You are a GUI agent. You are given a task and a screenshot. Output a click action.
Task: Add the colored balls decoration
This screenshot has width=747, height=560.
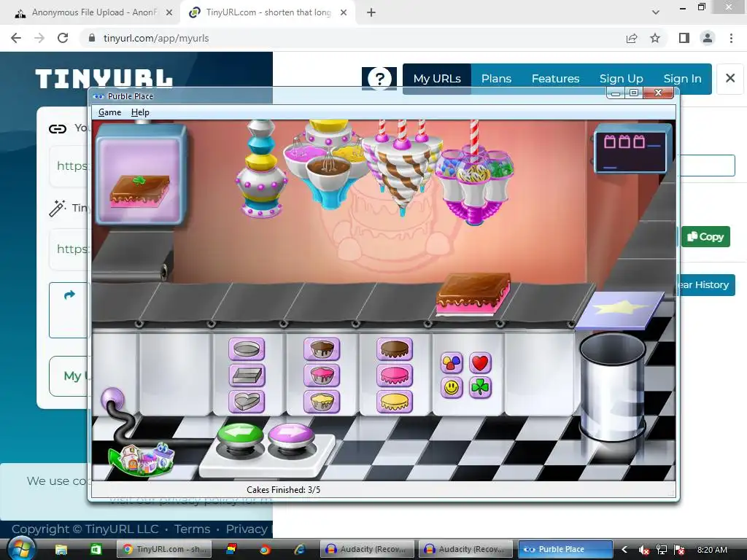tap(452, 363)
